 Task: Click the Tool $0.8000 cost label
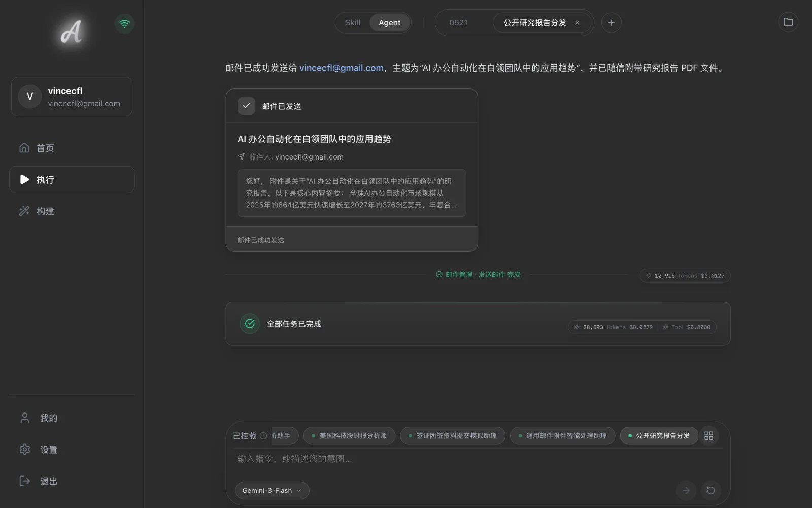[686, 327]
